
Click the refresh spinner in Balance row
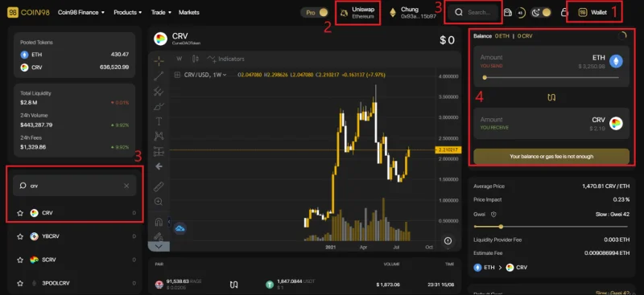tap(622, 35)
